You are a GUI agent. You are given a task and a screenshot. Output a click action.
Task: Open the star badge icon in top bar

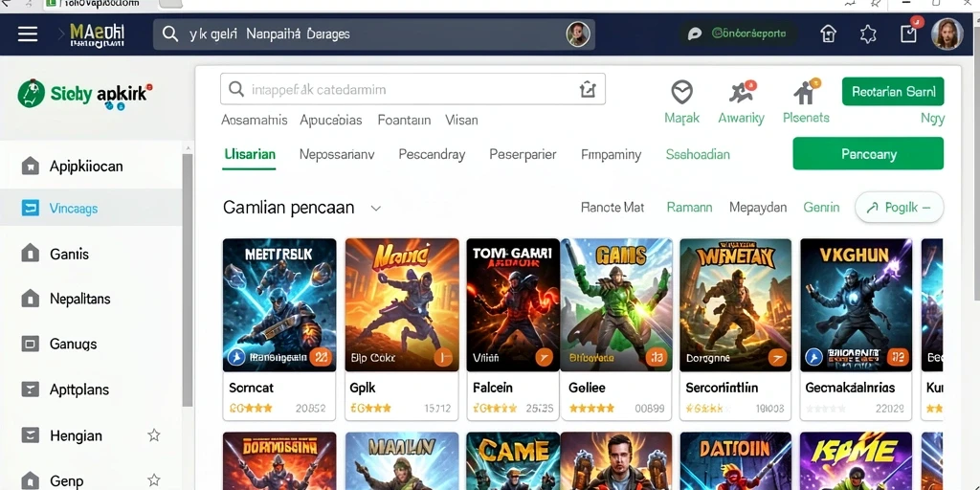(868, 33)
